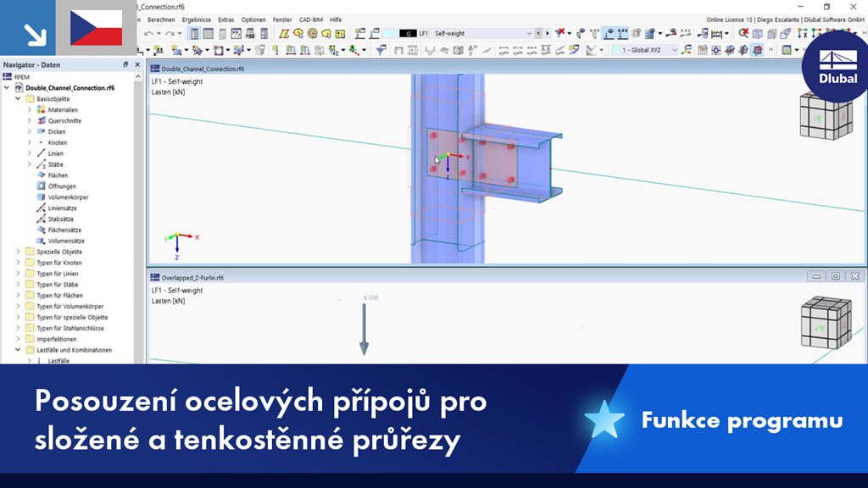This screenshot has height=488, width=868.
Task: Open the CAD-BIM menu
Action: [310, 19]
